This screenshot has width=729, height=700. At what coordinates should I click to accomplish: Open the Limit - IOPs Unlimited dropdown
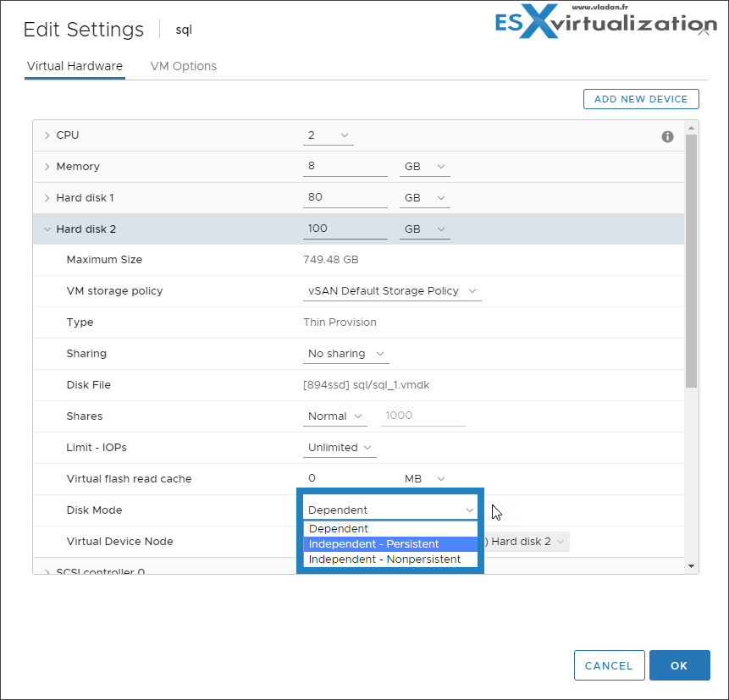(x=340, y=448)
